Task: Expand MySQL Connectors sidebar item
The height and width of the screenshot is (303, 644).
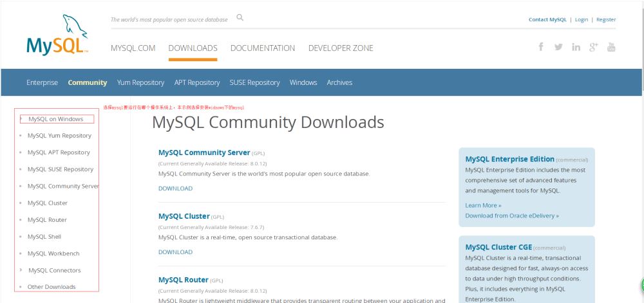Action: point(54,270)
